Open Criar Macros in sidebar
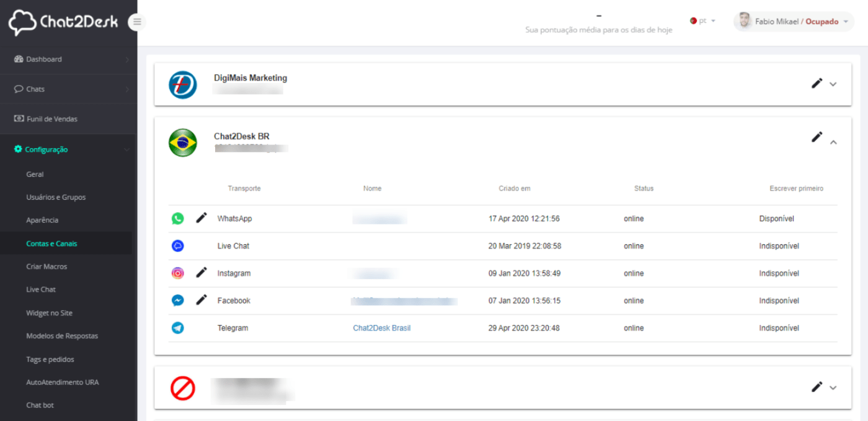The height and width of the screenshot is (421, 868). (x=46, y=267)
